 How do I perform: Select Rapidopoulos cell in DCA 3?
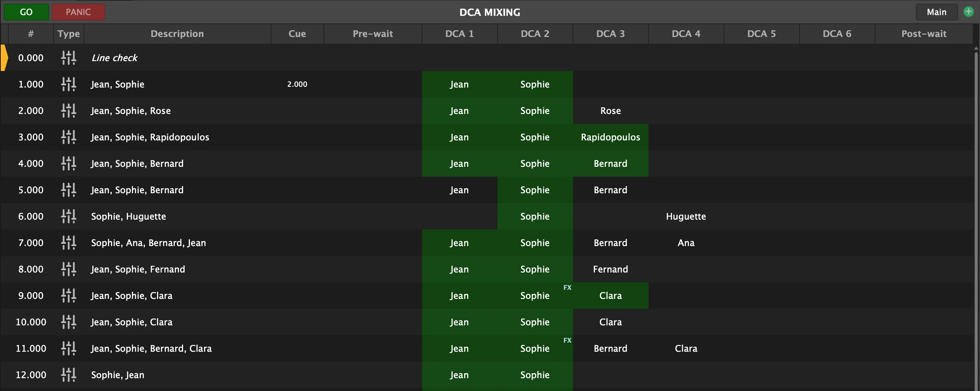pyautogui.click(x=610, y=137)
